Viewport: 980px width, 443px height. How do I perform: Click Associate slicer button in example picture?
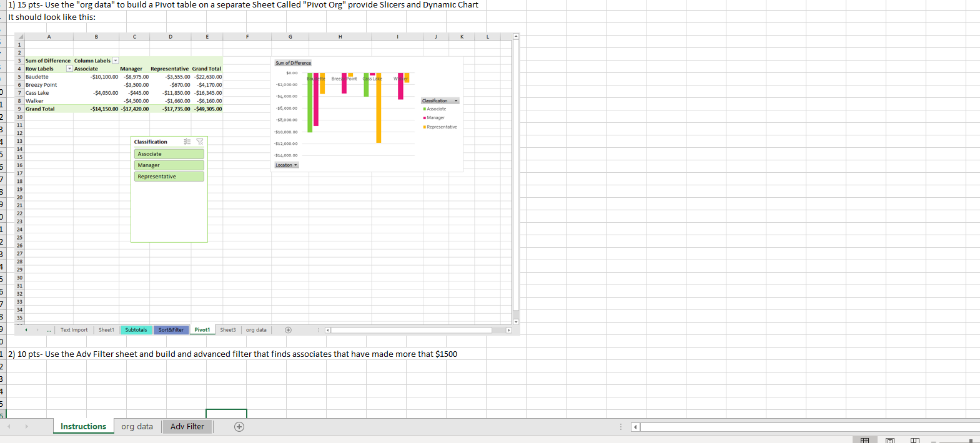point(169,154)
